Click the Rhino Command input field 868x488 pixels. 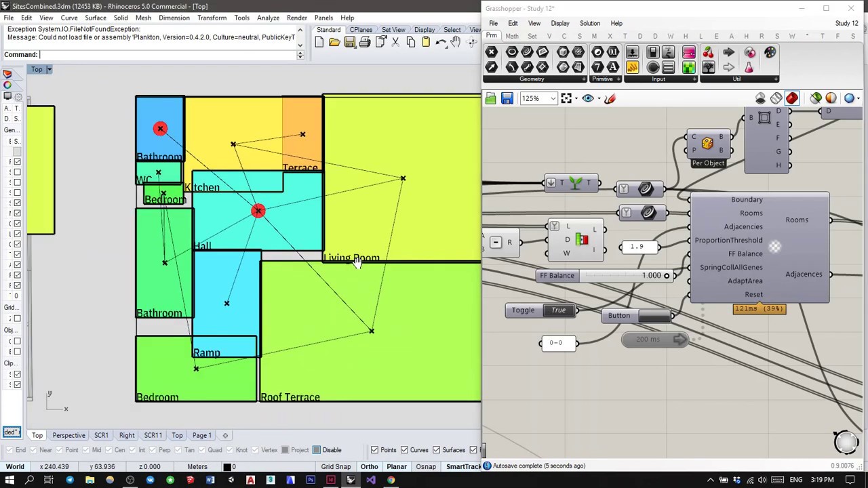point(168,54)
